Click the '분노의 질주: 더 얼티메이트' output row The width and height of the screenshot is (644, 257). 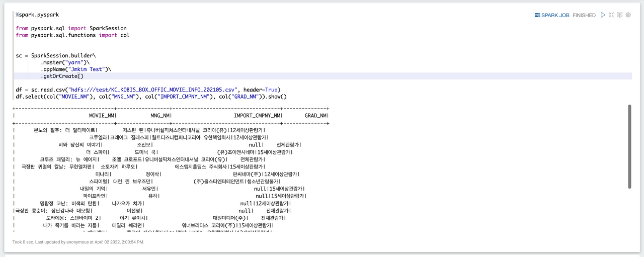pyautogui.click(x=140, y=130)
